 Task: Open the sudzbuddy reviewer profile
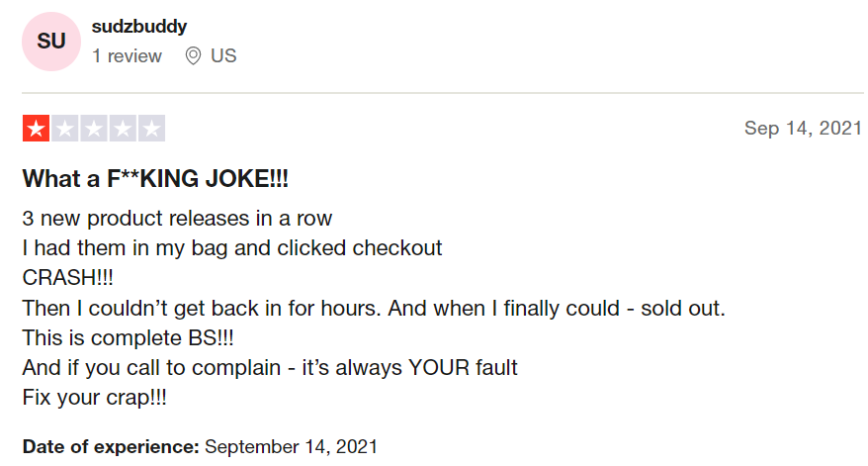[139, 26]
